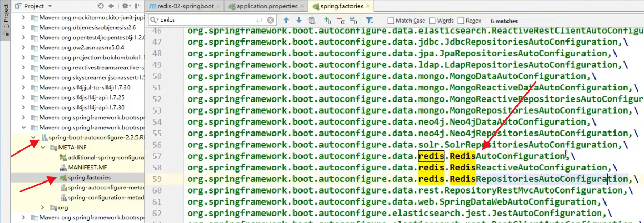Go to next occurrence with down arrow
Screen dimensions: 644x223
(299, 20)
